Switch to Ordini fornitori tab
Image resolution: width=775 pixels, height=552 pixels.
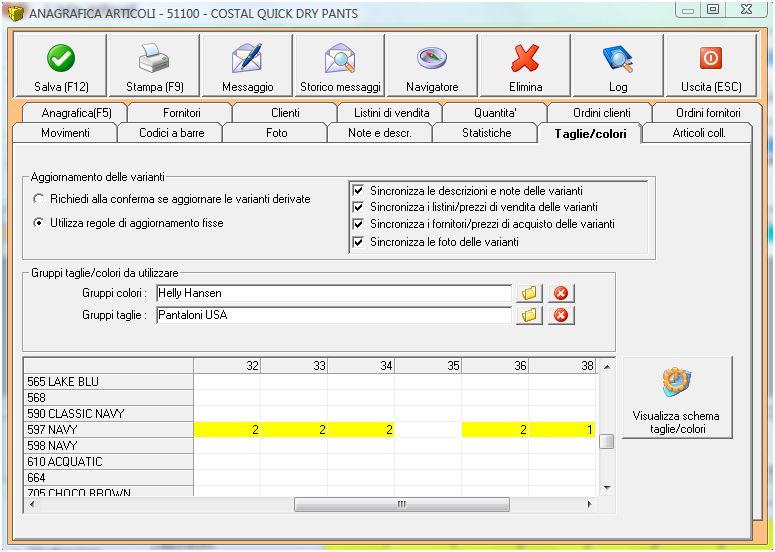pyautogui.click(x=708, y=113)
